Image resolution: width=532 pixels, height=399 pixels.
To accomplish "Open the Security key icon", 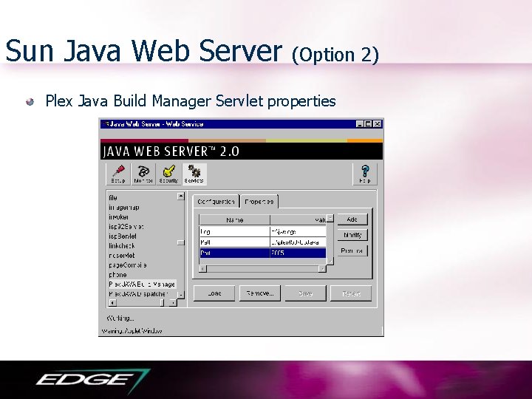I will [x=168, y=174].
